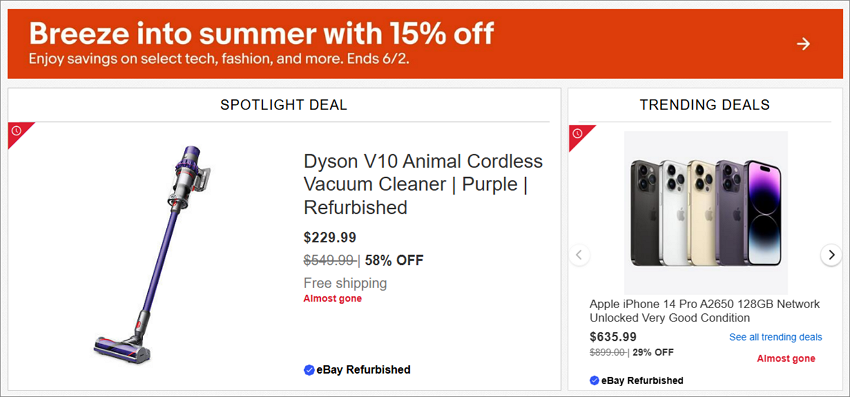Open Dyson V10 Animal Cordless Vacuum title link

(x=423, y=184)
